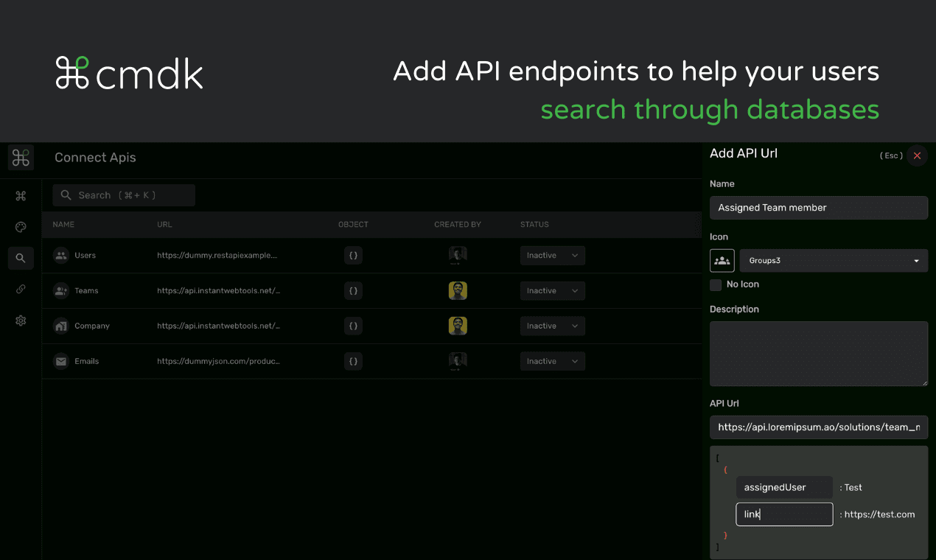
Task: Click the Users row creator avatar
Action: tap(458, 255)
